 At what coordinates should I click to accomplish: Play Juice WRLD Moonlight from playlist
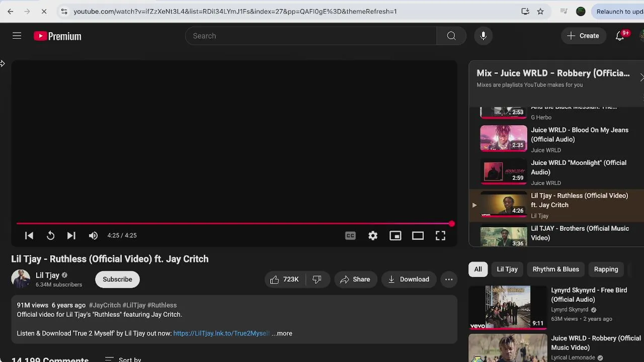point(556,172)
